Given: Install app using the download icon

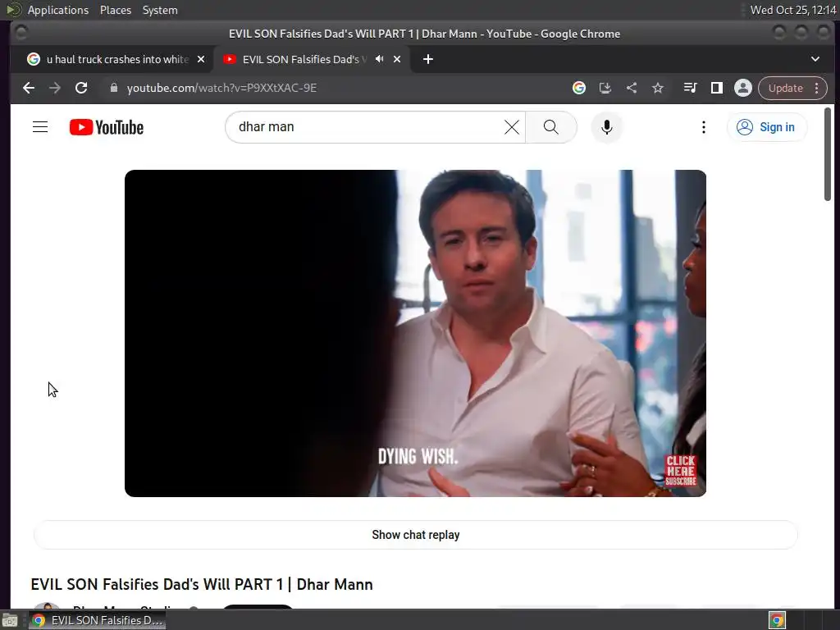Looking at the screenshot, I should (605, 88).
